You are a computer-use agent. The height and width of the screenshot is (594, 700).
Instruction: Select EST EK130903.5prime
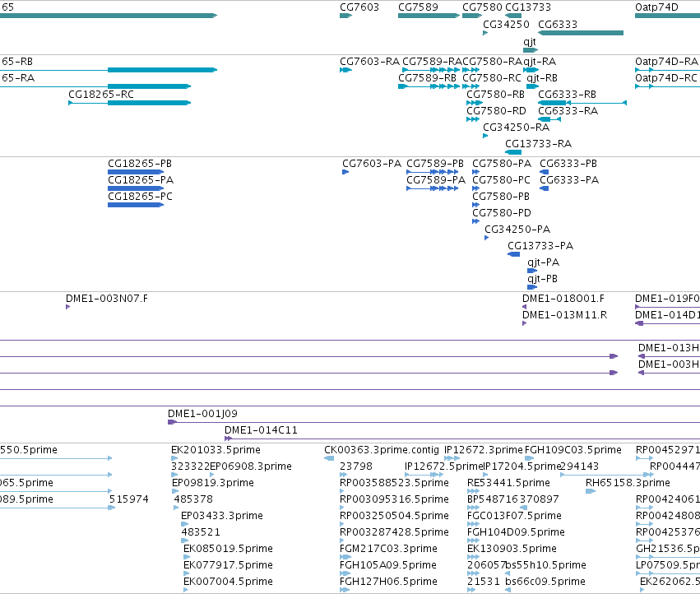pyautogui.click(x=512, y=549)
